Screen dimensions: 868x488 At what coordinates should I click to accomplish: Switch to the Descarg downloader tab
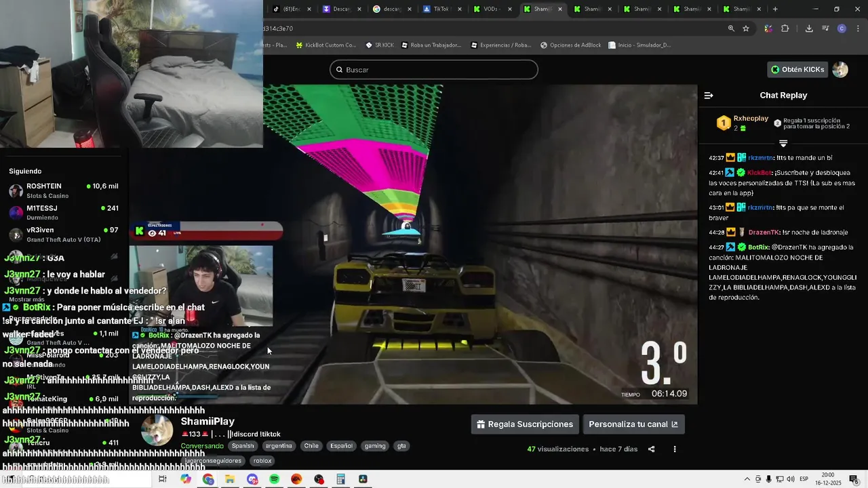pyautogui.click(x=342, y=9)
